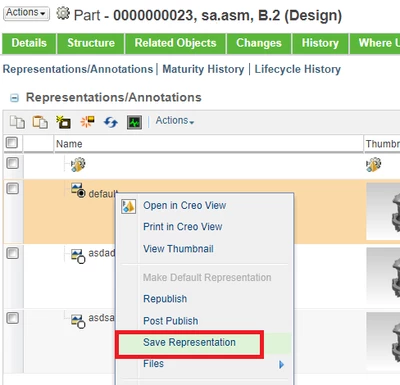Screen dimensions: 400x385
Task: Expand the Files submenu arrow
Action: pyautogui.click(x=281, y=364)
